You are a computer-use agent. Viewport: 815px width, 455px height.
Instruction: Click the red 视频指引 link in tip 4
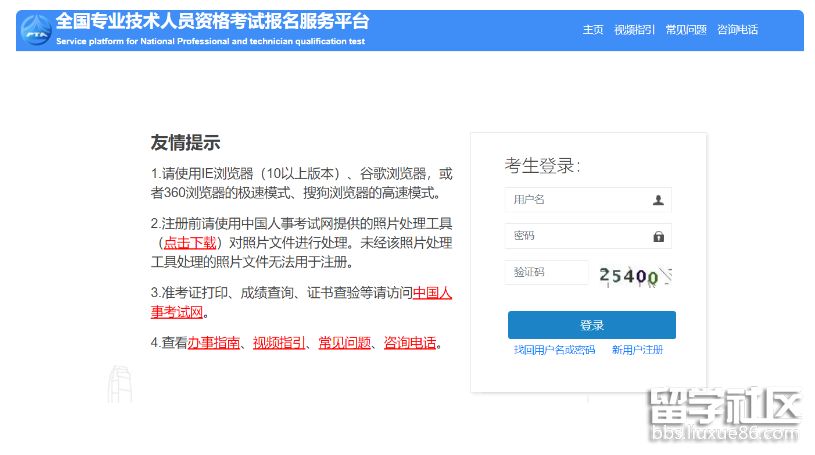pyautogui.click(x=279, y=343)
